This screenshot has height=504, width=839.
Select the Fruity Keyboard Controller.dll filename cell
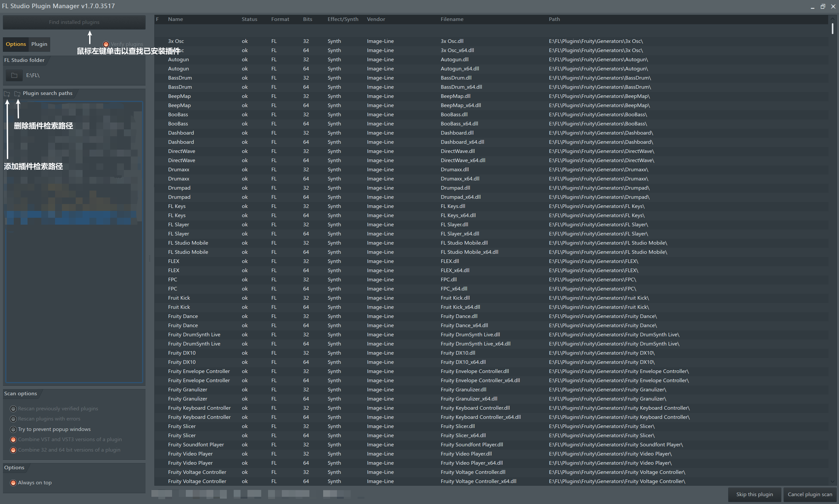[475, 408]
